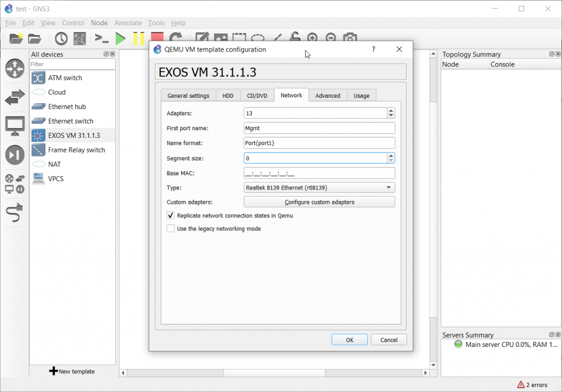Sort Topology Summary by Console column
562x392 pixels.
(x=525, y=64)
